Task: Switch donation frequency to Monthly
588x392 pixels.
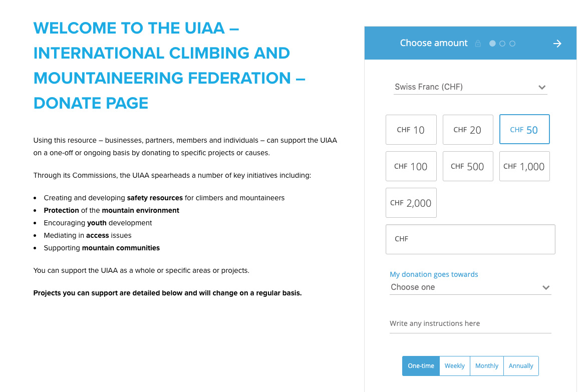Action: point(487,366)
